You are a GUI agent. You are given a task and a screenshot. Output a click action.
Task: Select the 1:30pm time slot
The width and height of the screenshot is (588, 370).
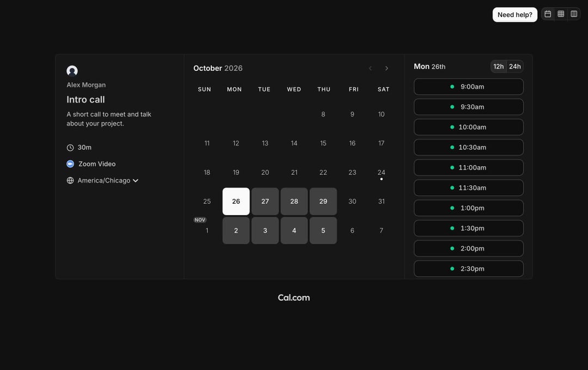click(468, 228)
